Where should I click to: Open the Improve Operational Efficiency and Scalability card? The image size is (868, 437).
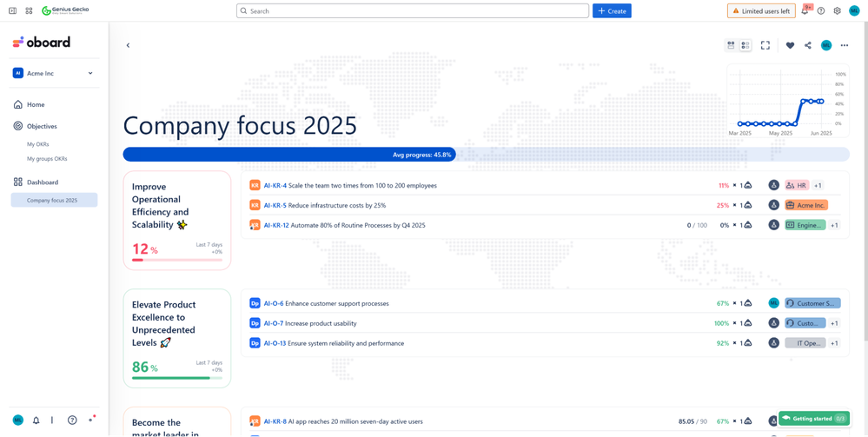(x=177, y=221)
